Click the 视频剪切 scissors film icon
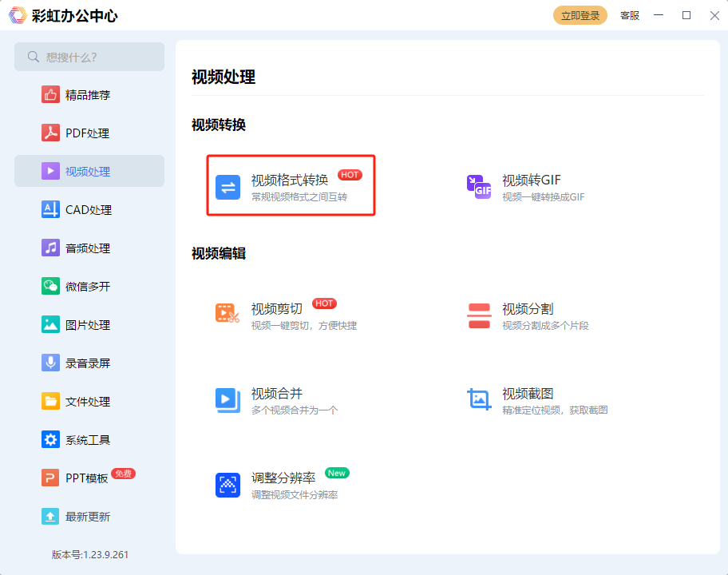This screenshot has width=728, height=575. click(228, 314)
